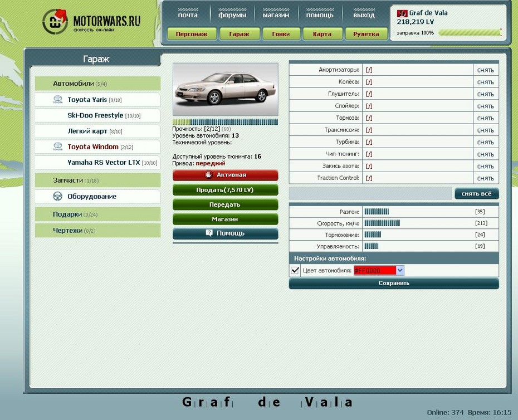The height and width of the screenshot is (420, 518).
Task: Switch to the Гонки tab
Action: tap(281, 34)
